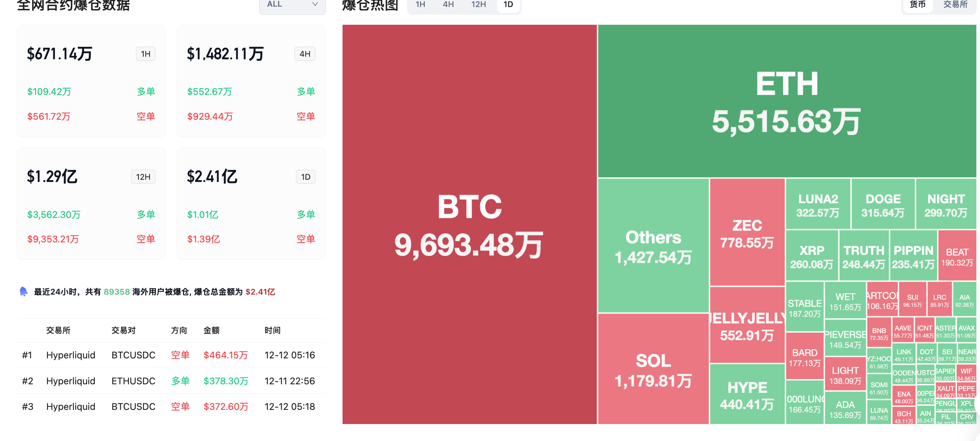Select the SOL tile in heatmap
This screenshot has height=441, width=980.
tap(653, 369)
